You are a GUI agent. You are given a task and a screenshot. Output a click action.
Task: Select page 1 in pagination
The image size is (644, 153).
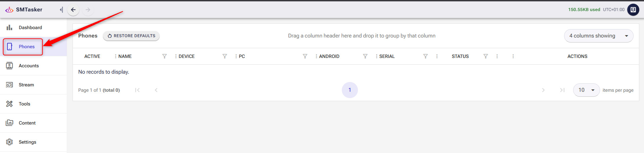click(350, 90)
